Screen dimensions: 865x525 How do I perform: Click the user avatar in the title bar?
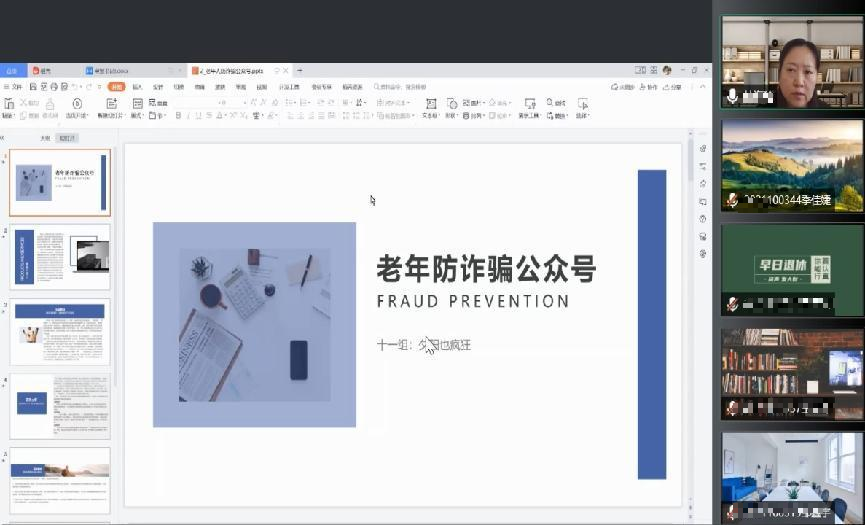[x=667, y=71]
